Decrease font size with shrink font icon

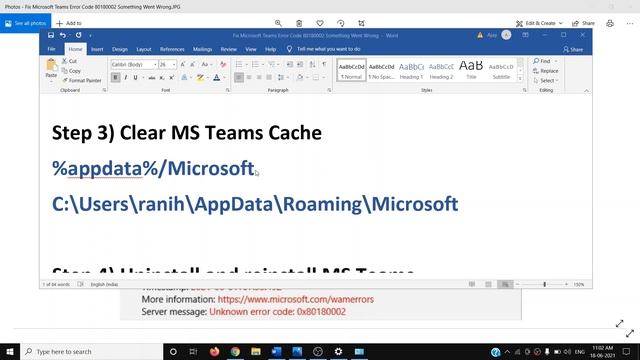click(x=193, y=64)
